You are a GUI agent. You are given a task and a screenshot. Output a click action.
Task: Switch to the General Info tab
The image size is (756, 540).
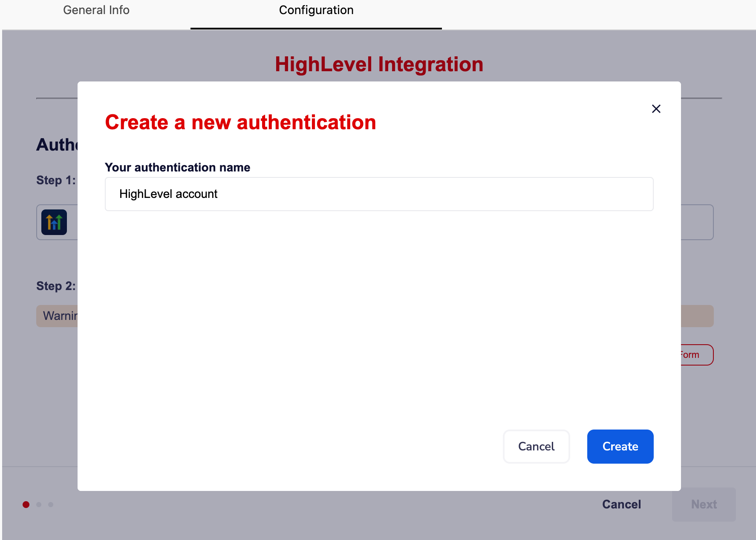point(96,10)
